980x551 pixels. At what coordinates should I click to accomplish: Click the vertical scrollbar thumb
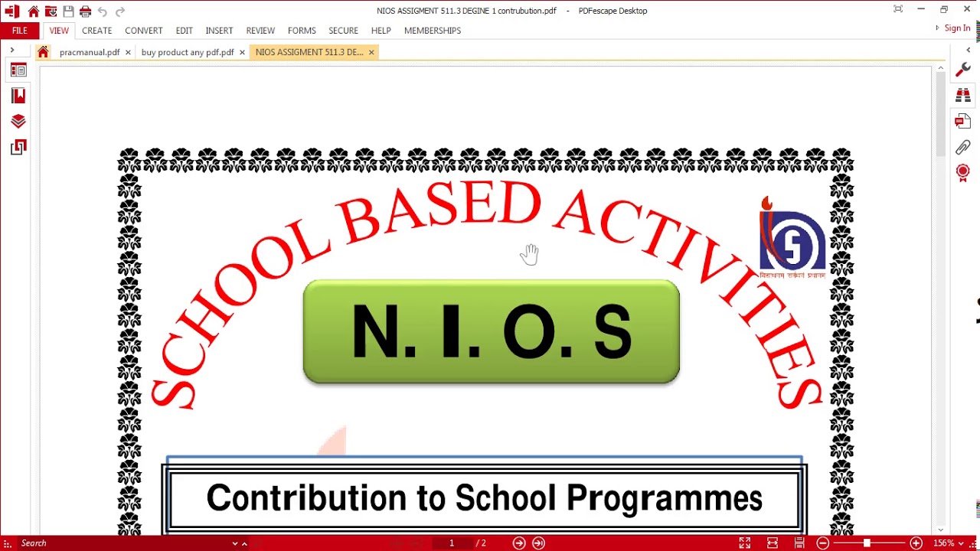tap(940, 115)
